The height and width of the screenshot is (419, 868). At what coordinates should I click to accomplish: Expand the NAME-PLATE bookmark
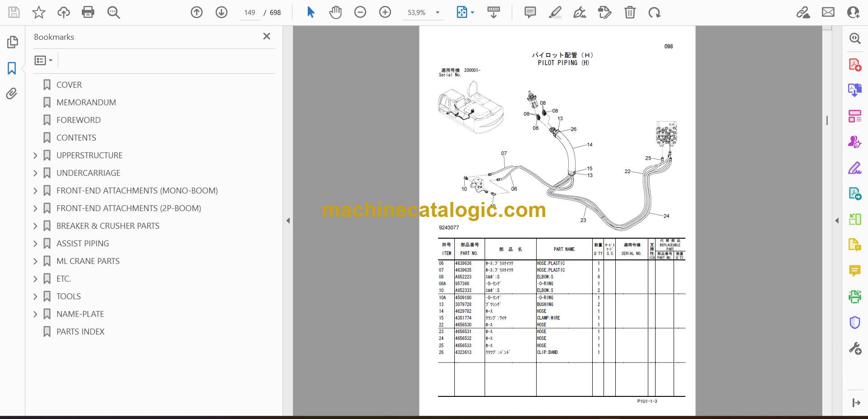tap(35, 314)
